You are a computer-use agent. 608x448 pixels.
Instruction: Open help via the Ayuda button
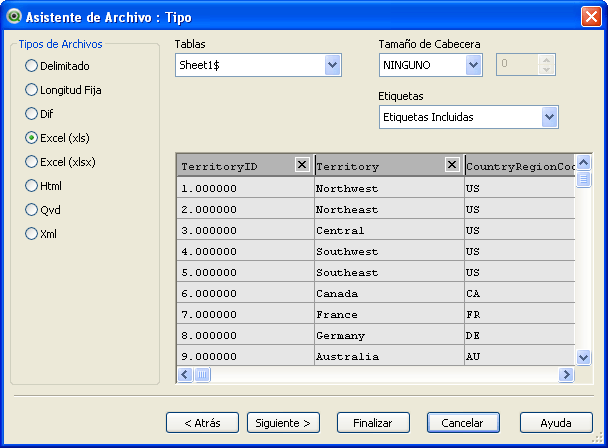pyautogui.click(x=556, y=423)
